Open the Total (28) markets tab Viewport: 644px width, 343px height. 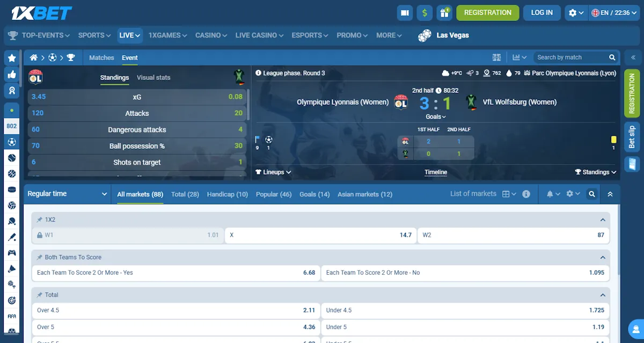coord(185,194)
